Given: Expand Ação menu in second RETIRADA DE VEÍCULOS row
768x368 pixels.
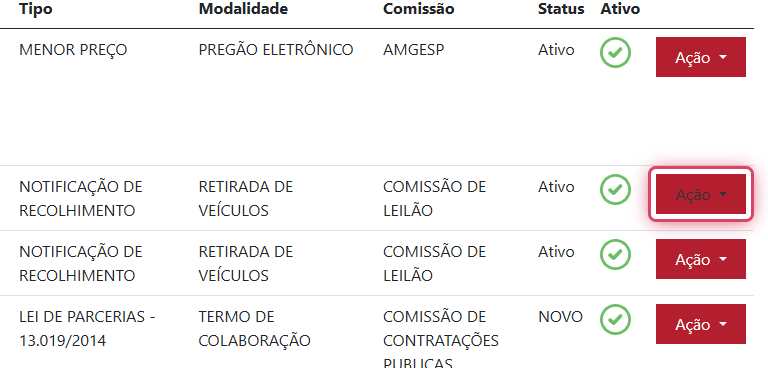Looking at the screenshot, I should click(700, 259).
